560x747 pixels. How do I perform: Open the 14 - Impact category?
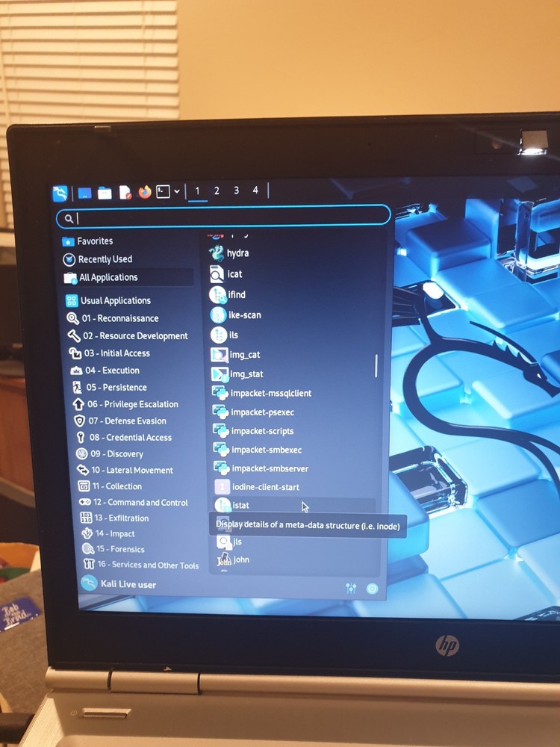click(x=141, y=533)
